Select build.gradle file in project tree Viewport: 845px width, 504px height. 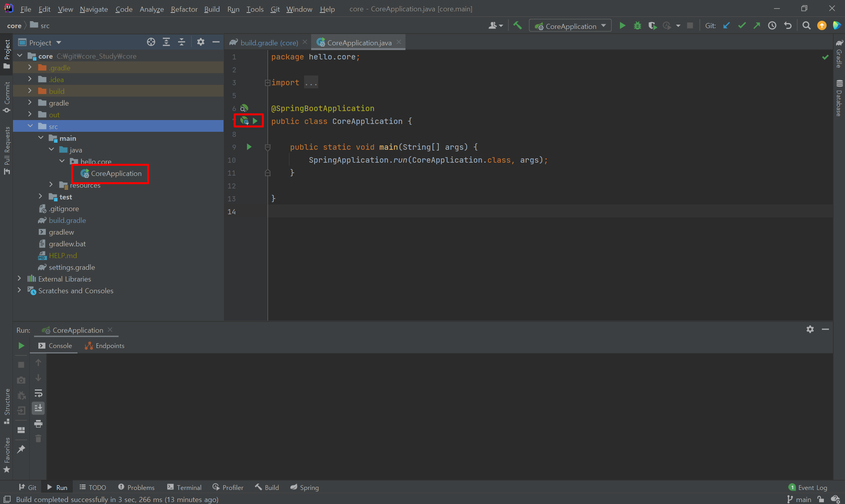tap(67, 220)
